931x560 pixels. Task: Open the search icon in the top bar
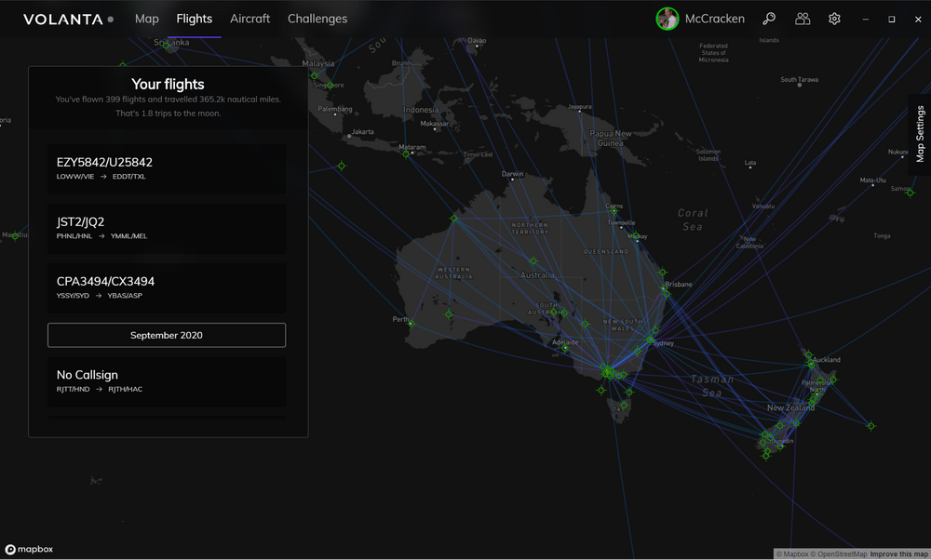pyautogui.click(x=769, y=18)
